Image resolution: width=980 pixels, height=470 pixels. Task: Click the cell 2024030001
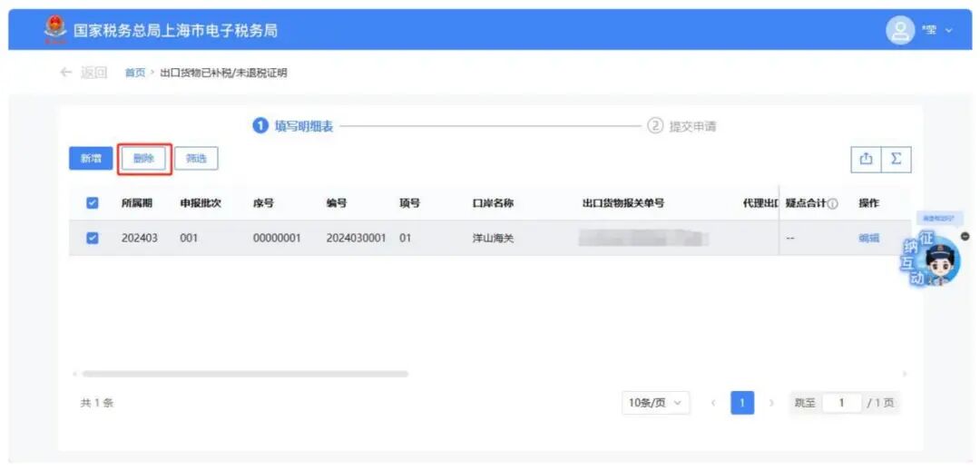pos(357,238)
